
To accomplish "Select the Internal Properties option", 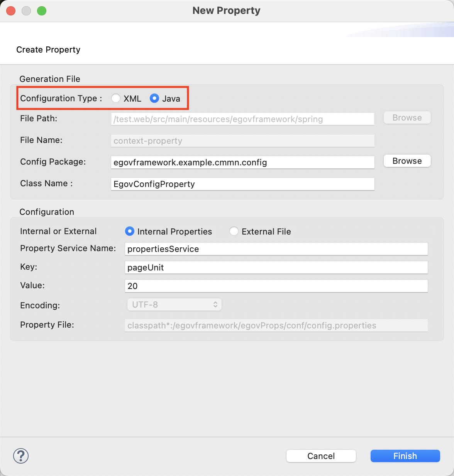I will (130, 231).
